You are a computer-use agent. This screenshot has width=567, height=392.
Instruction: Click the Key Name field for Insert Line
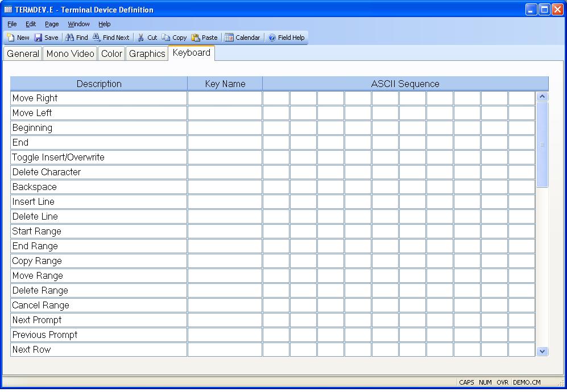225,202
